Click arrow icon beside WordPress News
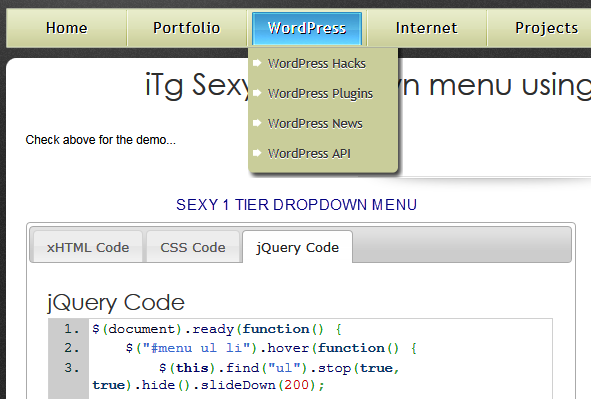 click(x=257, y=123)
